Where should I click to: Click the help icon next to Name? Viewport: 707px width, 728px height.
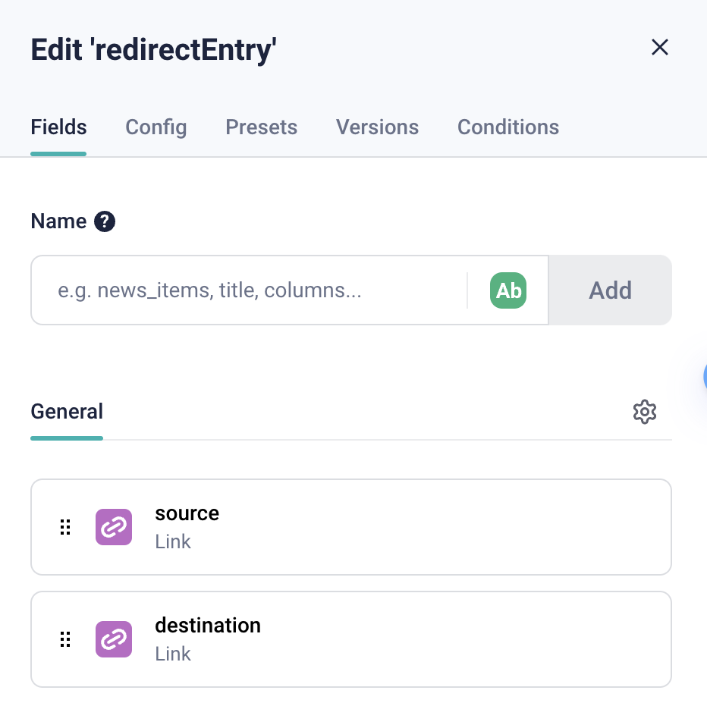[x=104, y=221]
